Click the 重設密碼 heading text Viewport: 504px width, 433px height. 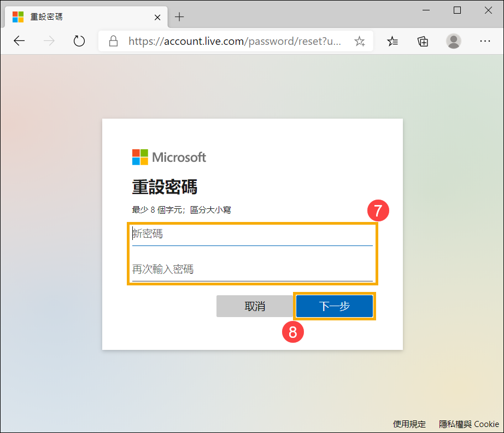[165, 187]
